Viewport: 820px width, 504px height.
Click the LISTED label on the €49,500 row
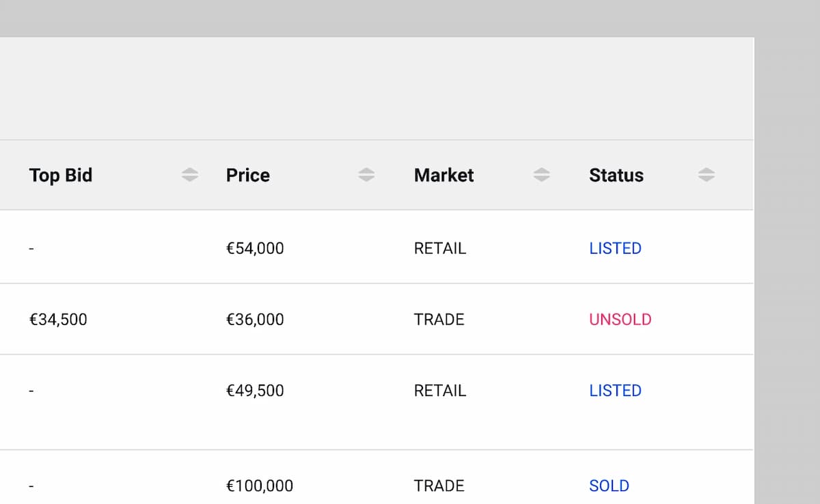pos(615,390)
